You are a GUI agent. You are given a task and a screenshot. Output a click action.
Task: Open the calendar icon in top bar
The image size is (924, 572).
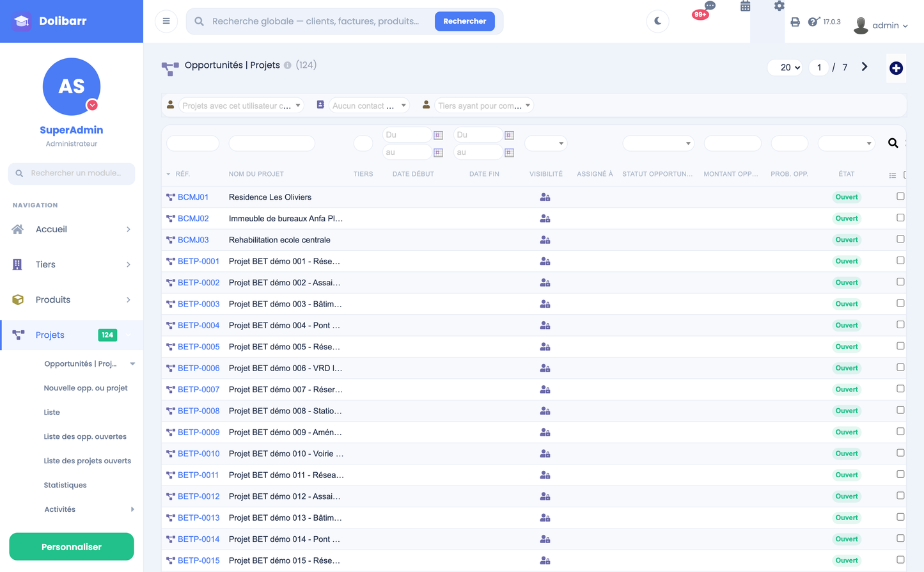pos(746,6)
